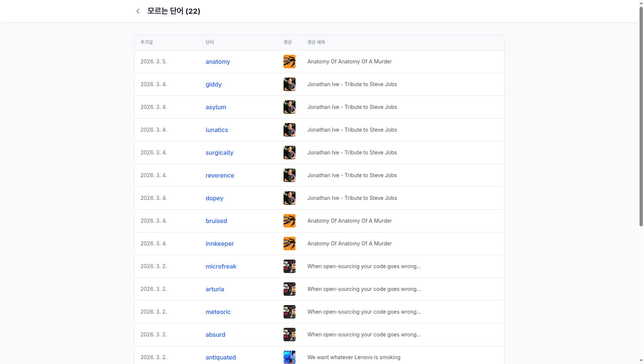Image resolution: width=644 pixels, height=364 pixels.
Task: Click the 추가일 column header
Action: click(146, 42)
